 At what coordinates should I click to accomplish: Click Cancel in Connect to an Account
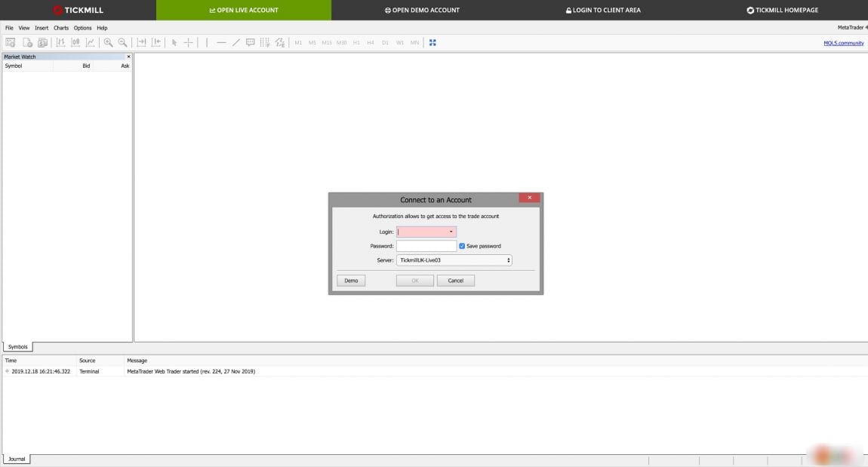click(x=455, y=281)
